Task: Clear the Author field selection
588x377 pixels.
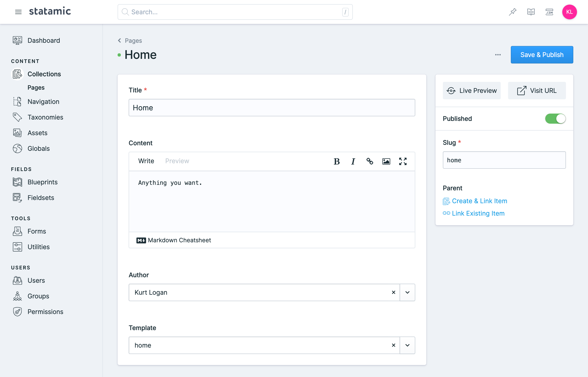Action: tap(393, 292)
